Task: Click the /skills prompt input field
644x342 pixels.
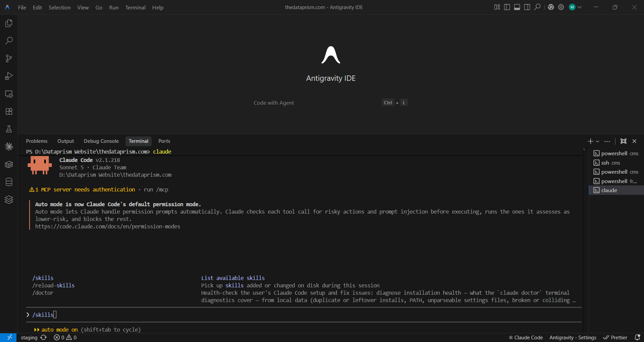Action: [x=304, y=315]
